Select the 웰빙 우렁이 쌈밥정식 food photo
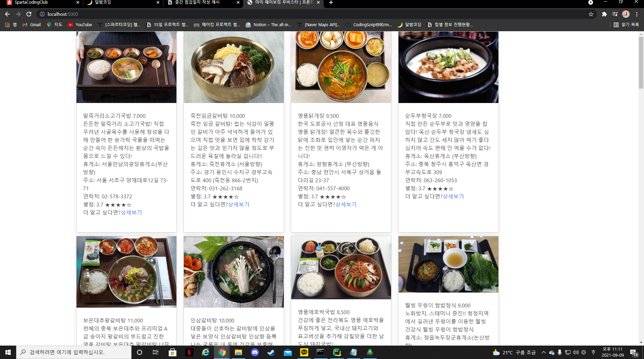 click(x=448, y=264)
